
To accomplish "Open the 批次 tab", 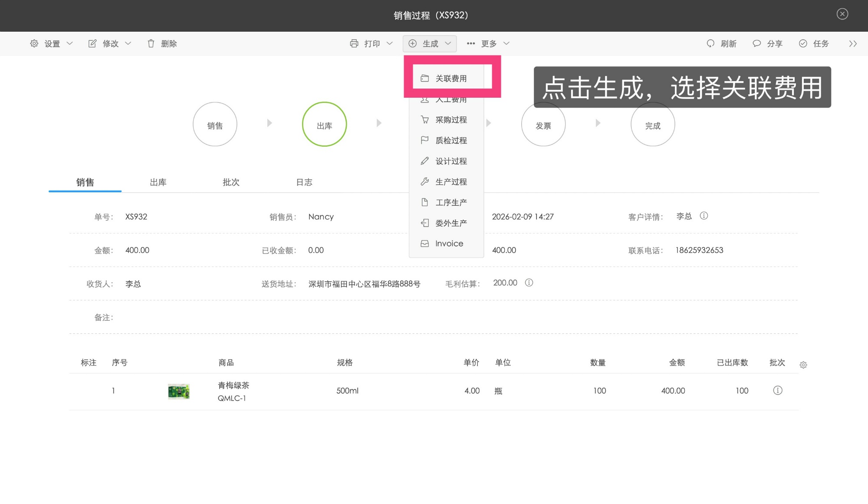I will 231,182.
